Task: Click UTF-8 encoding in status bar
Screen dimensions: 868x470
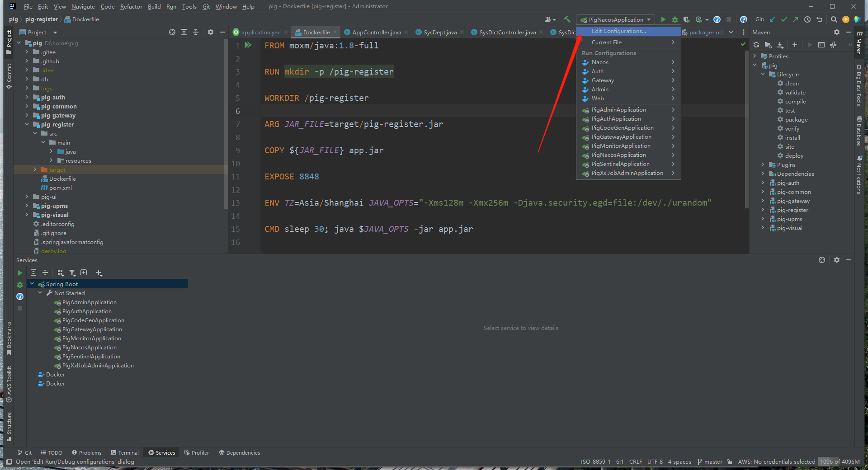Action: click(x=655, y=461)
